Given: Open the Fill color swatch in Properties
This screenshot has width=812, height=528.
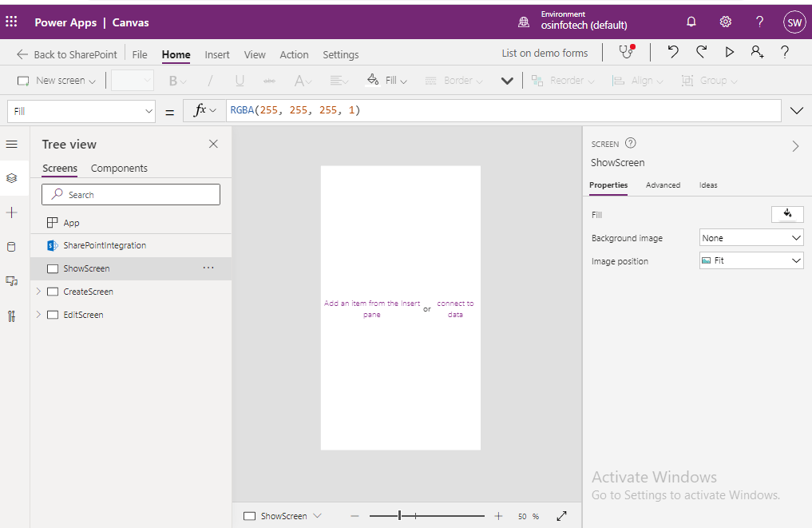Looking at the screenshot, I should 787,214.
